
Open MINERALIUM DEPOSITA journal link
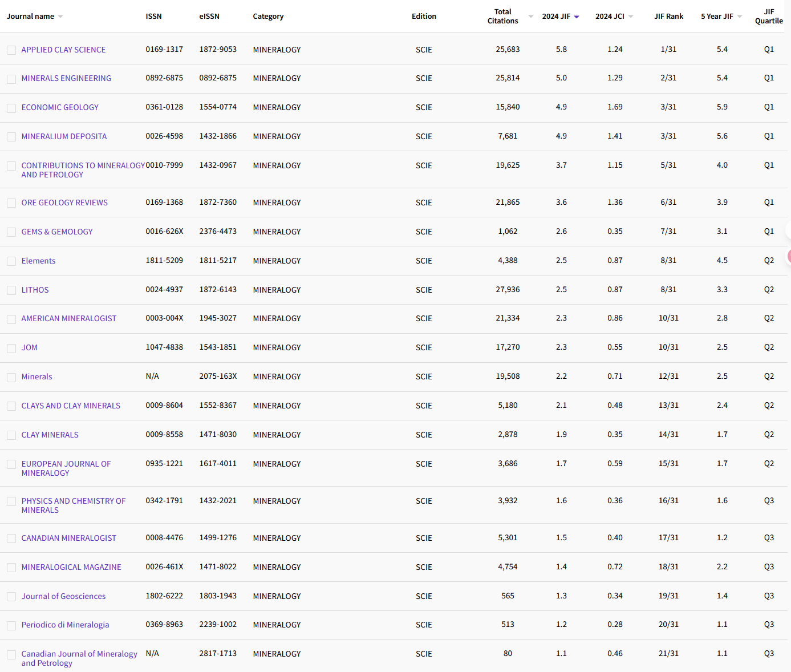(64, 136)
